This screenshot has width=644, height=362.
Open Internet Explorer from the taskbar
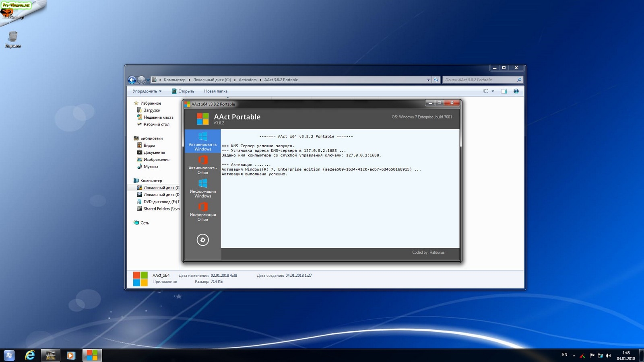[x=30, y=355]
